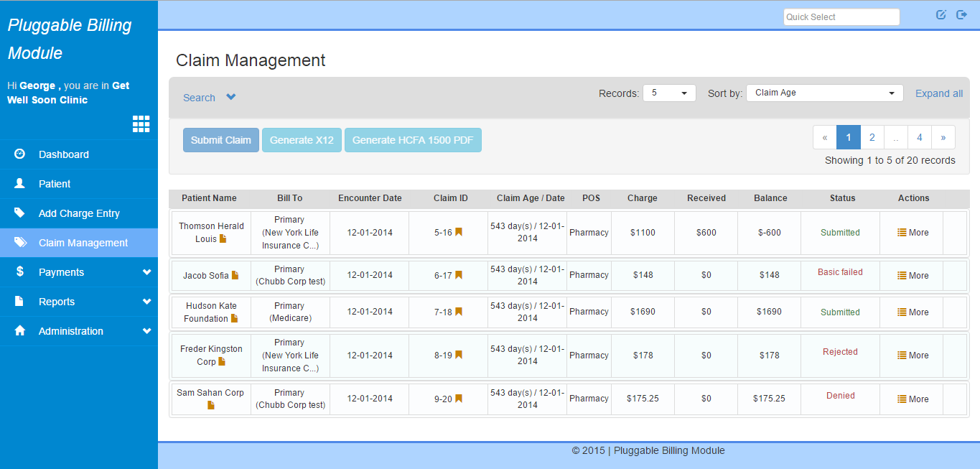Click the Patient Name column header
The width and height of the screenshot is (980, 469).
209,198
